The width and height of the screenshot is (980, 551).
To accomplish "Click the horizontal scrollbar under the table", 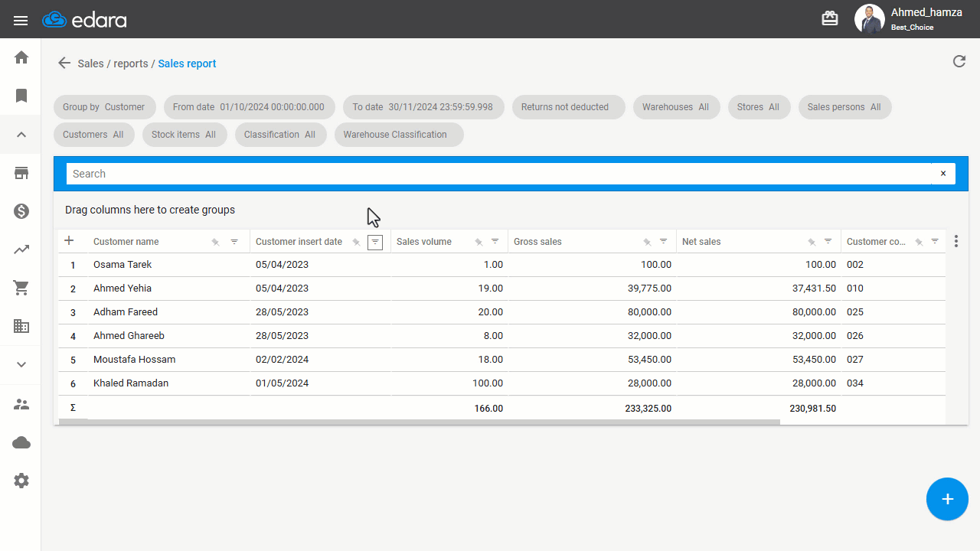I will tap(420, 422).
